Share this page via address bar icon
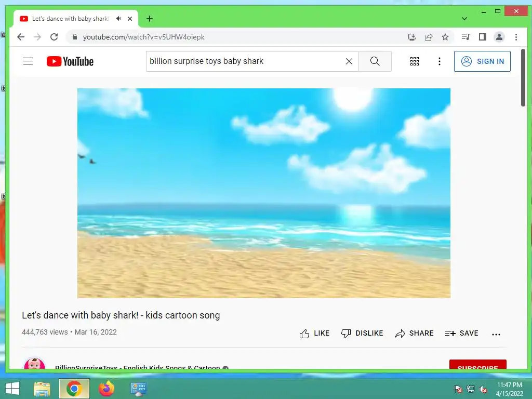This screenshot has height=399, width=532. tap(429, 37)
